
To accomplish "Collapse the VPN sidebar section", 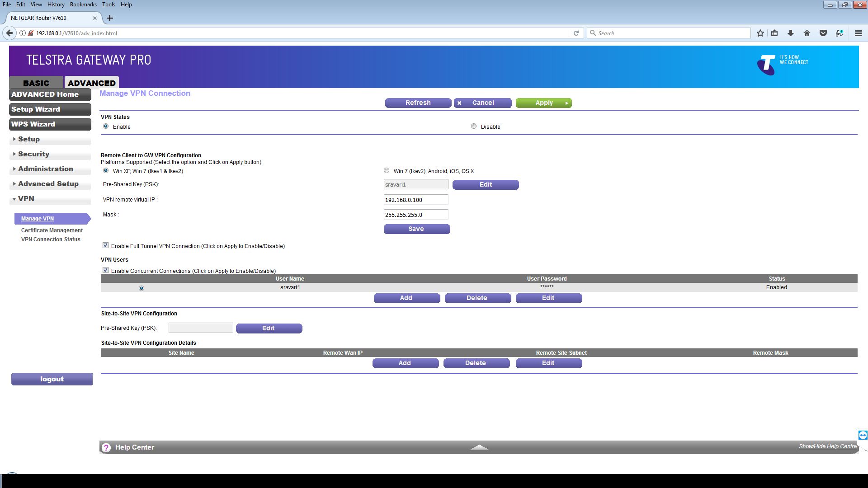I will click(x=26, y=199).
